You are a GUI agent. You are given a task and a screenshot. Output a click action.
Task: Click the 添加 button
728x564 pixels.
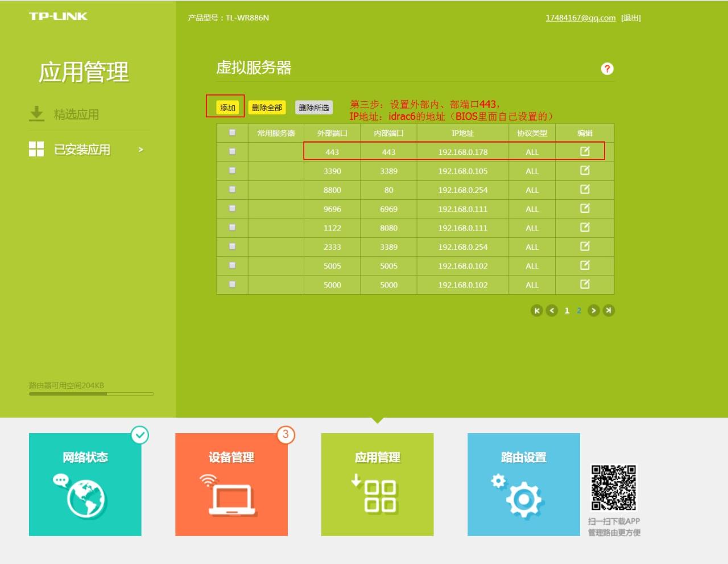227,108
